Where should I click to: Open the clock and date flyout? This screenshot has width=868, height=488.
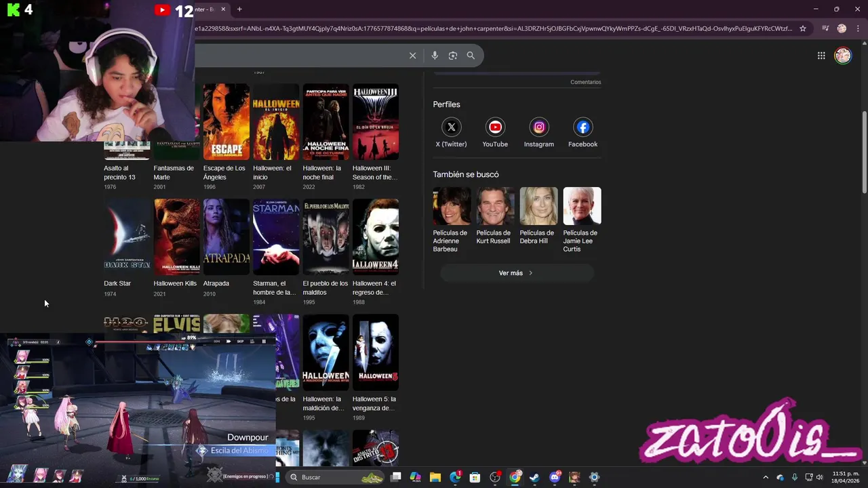coord(846,477)
